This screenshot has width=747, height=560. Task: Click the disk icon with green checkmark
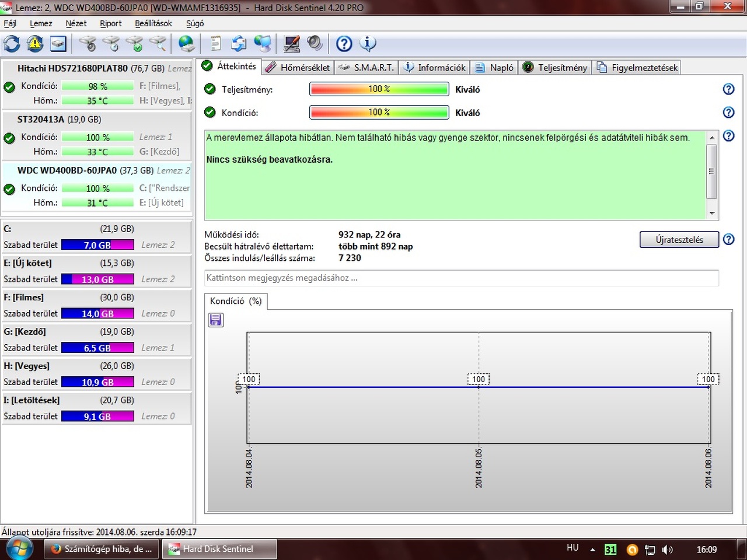(x=134, y=44)
